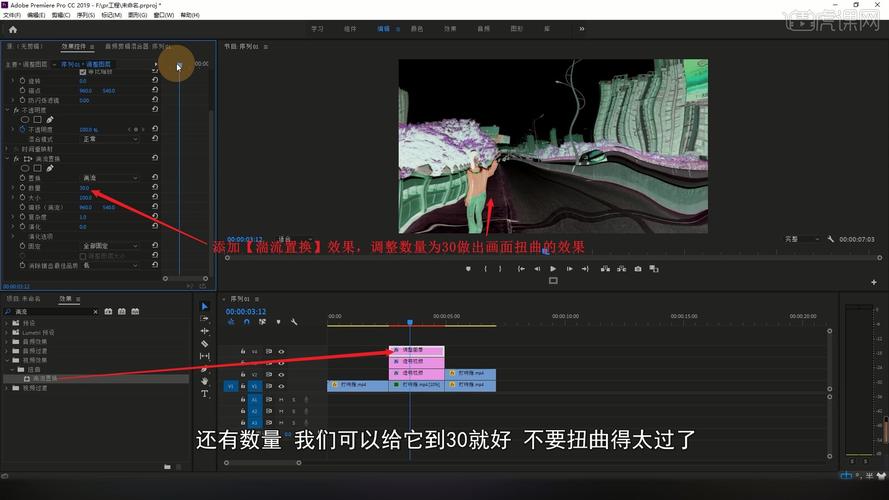Step forward one frame in Program monitor
This screenshot has height=500, width=889.
[x=569, y=269]
